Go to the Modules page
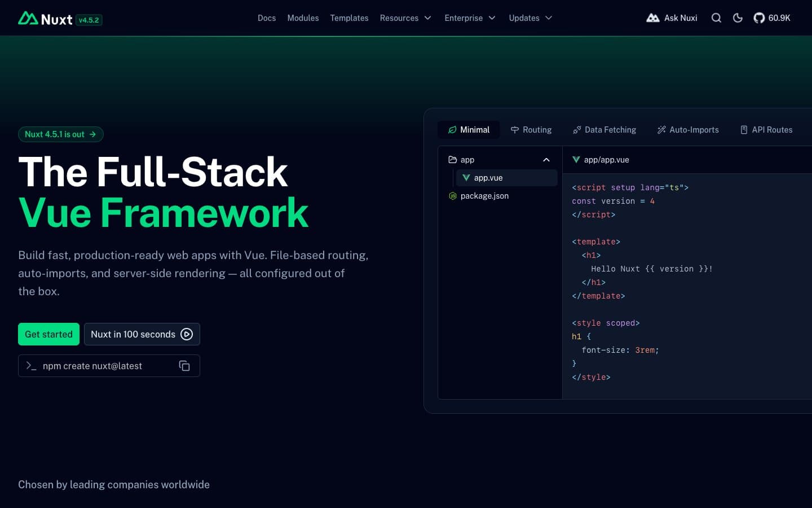 (x=303, y=18)
